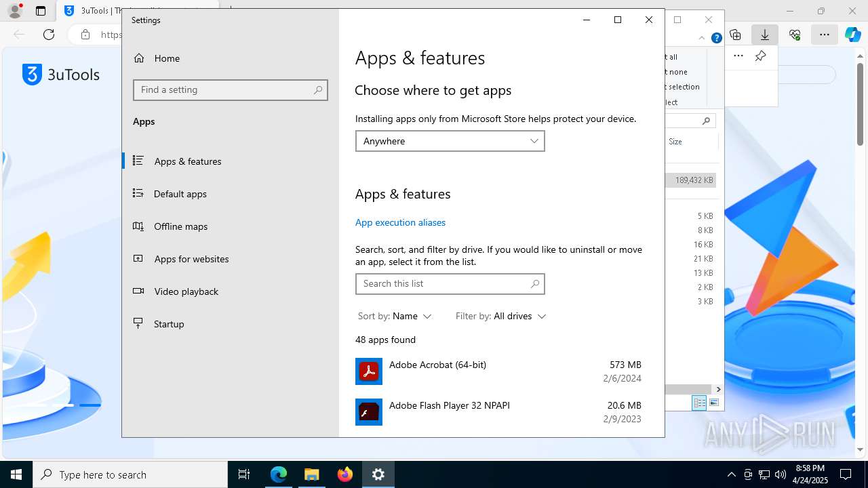Open Startup apps settings
Image resolution: width=868 pixels, height=488 pixels.
point(231,324)
